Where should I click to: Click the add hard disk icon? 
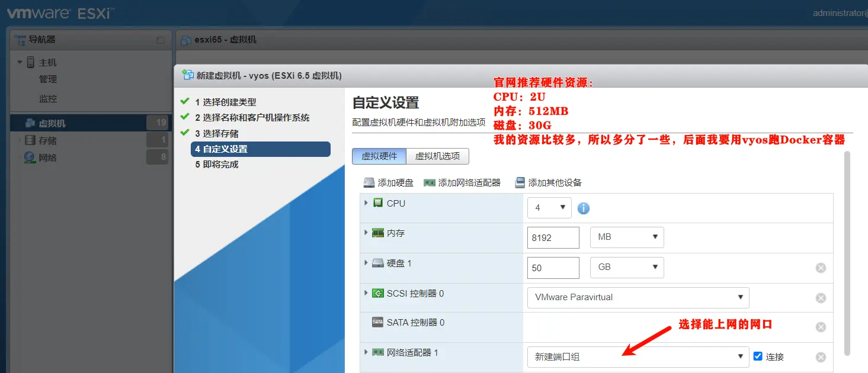pos(369,182)
